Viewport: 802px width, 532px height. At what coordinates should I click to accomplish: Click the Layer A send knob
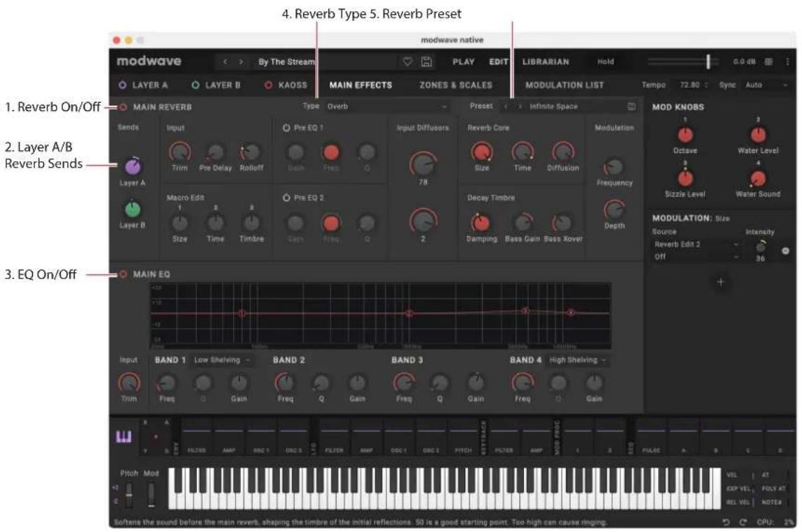click(133, 166)
